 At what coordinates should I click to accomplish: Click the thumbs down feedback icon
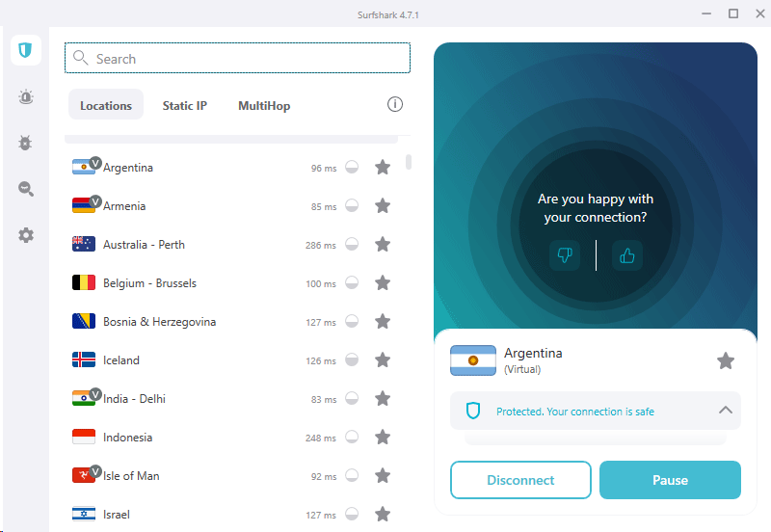click(565, 255)
